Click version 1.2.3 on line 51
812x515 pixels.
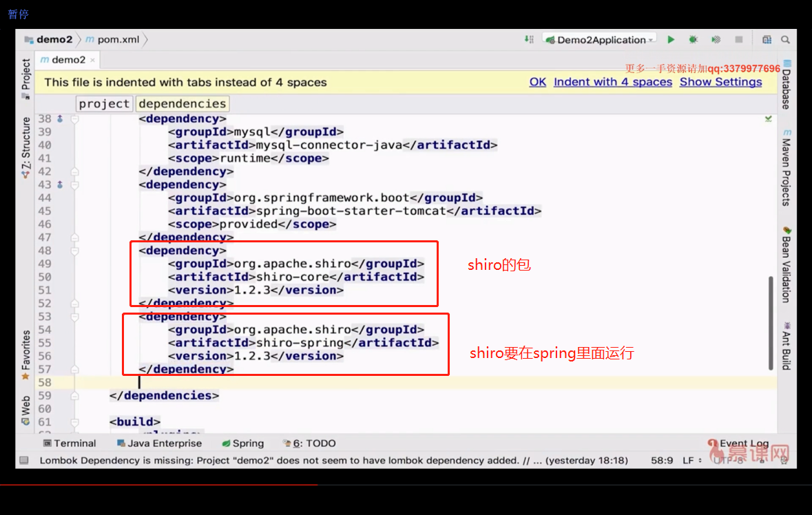point(252,290)
